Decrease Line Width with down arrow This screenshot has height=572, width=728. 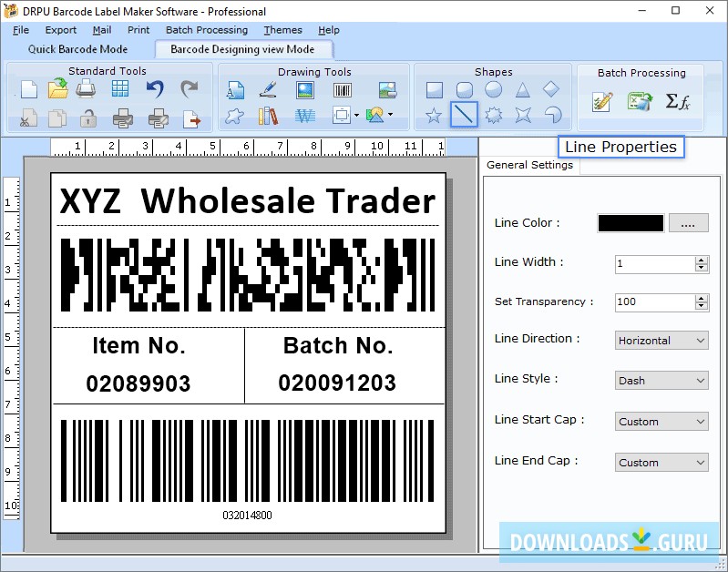pyautogui.click(x=702, y=269)
